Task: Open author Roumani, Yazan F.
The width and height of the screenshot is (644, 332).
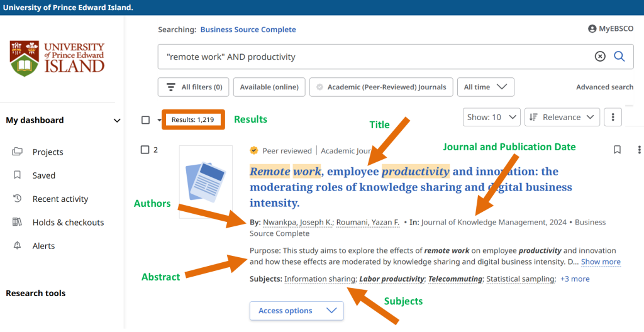Action: (368, 223)
